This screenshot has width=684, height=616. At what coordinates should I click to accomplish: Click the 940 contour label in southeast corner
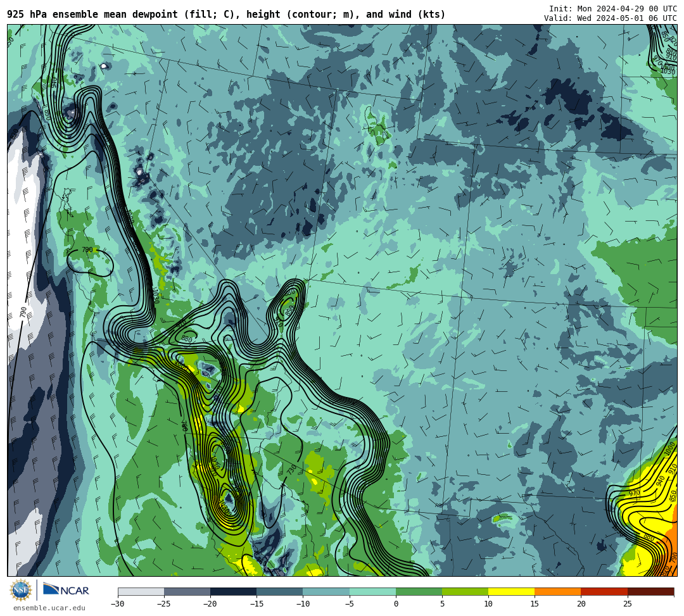tap(661, 481)
